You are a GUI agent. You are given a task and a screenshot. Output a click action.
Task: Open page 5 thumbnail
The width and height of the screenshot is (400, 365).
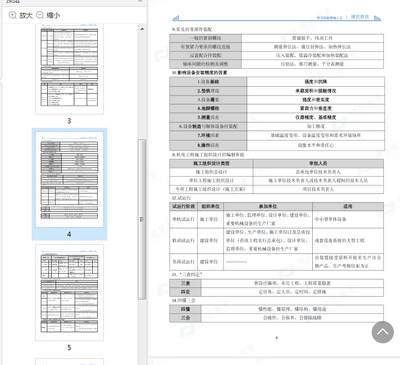tap(69, 293)
